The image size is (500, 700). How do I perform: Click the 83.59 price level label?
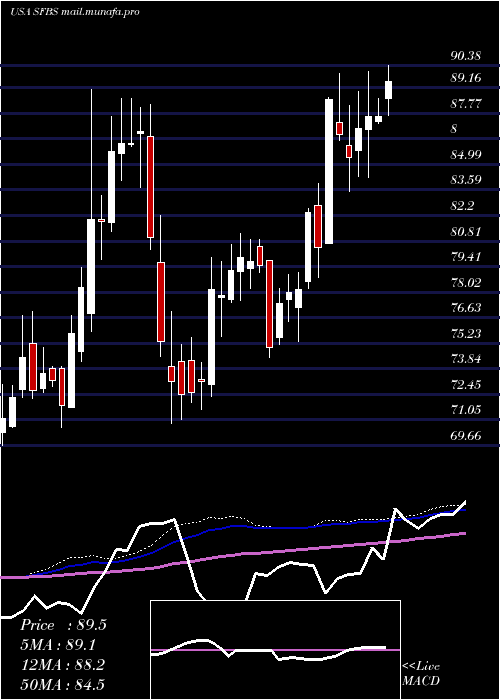click(466, 180)
